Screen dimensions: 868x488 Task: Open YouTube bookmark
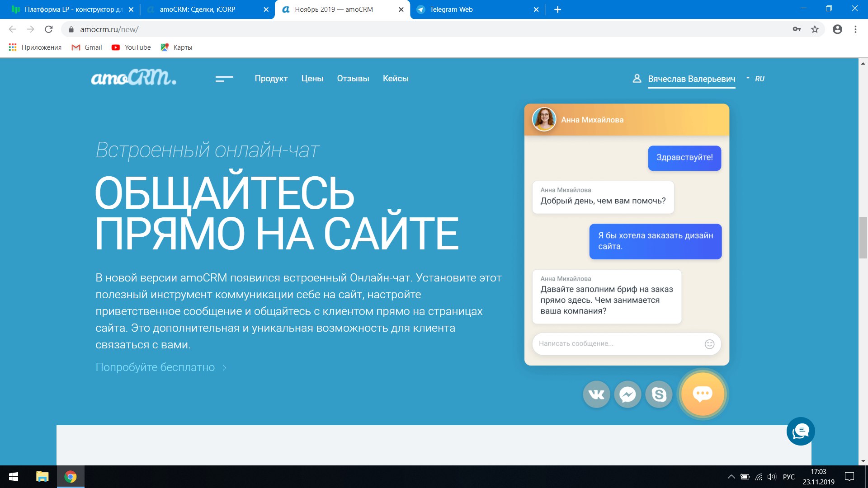pyautogui.click(x=131, y=47)
